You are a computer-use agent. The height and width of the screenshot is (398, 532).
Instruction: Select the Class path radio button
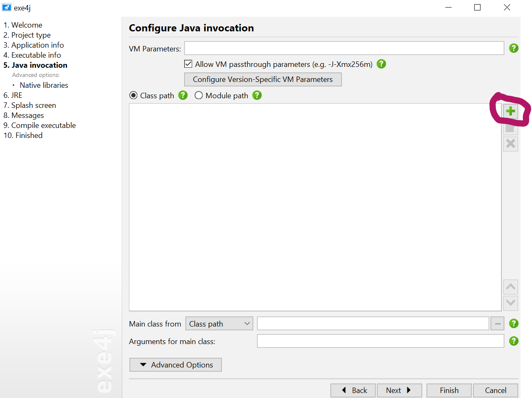pyautogui.click(x=133, y=95)
